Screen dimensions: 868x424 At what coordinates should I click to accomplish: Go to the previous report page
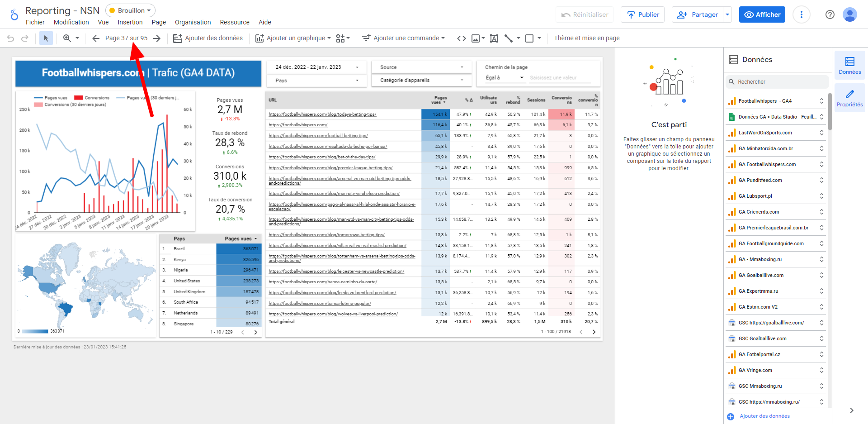(96, 38)
